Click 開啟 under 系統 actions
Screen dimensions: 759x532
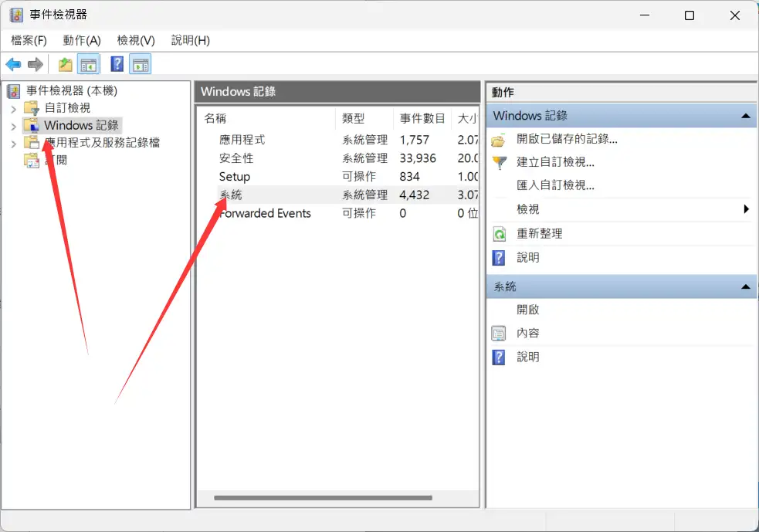tap(527, 310)
